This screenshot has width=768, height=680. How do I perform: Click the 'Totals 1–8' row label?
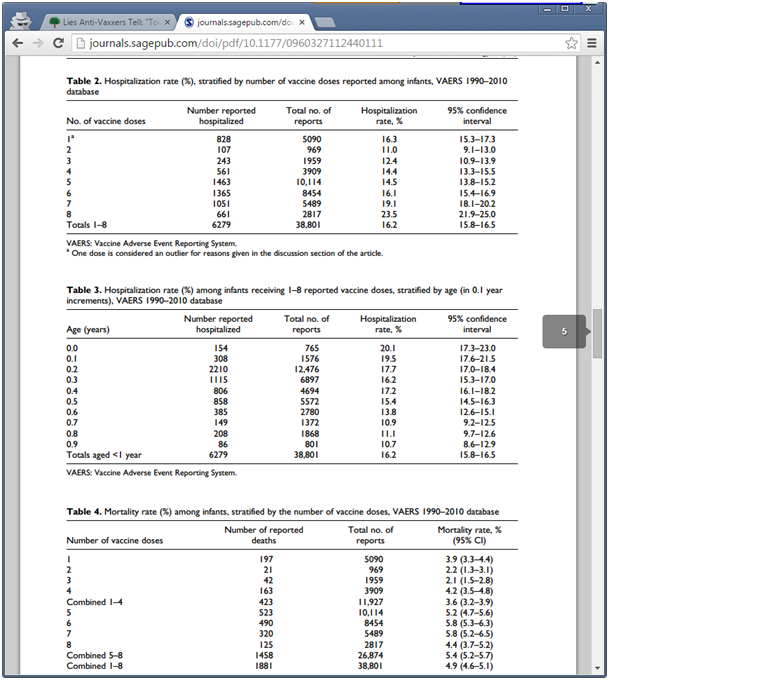(x=86, y=225)
